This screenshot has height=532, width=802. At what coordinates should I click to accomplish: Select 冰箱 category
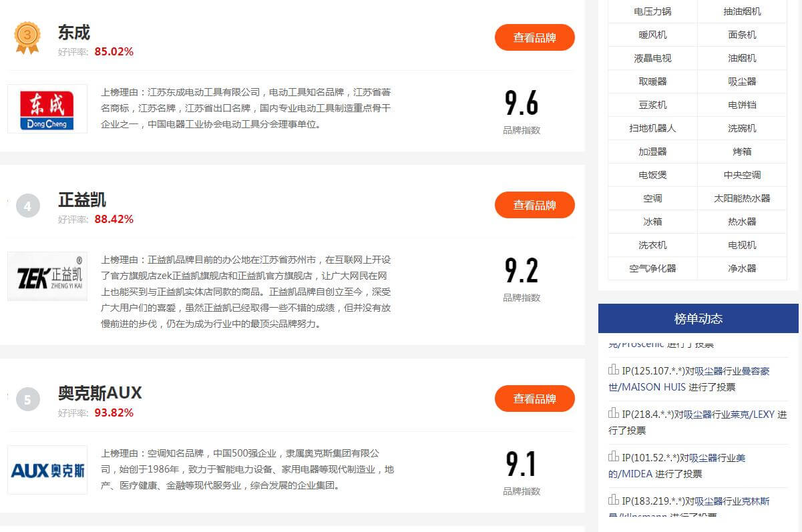coord(652,222)
